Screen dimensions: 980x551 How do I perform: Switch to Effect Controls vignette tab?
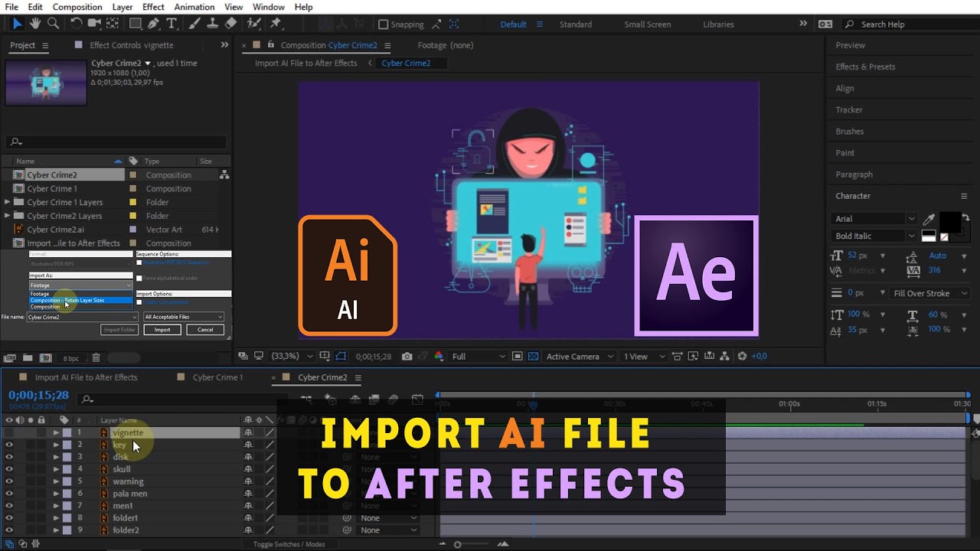[x=132, y=45]
